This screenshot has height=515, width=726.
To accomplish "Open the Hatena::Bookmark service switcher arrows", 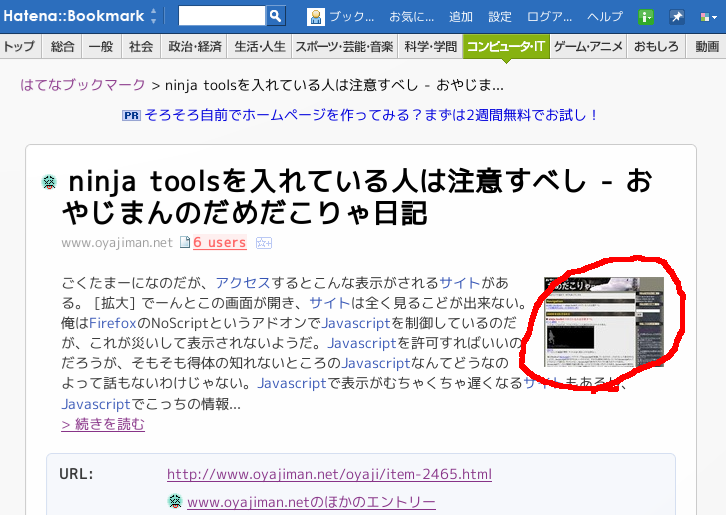I will pyautogui.click(x=153, y=17).
